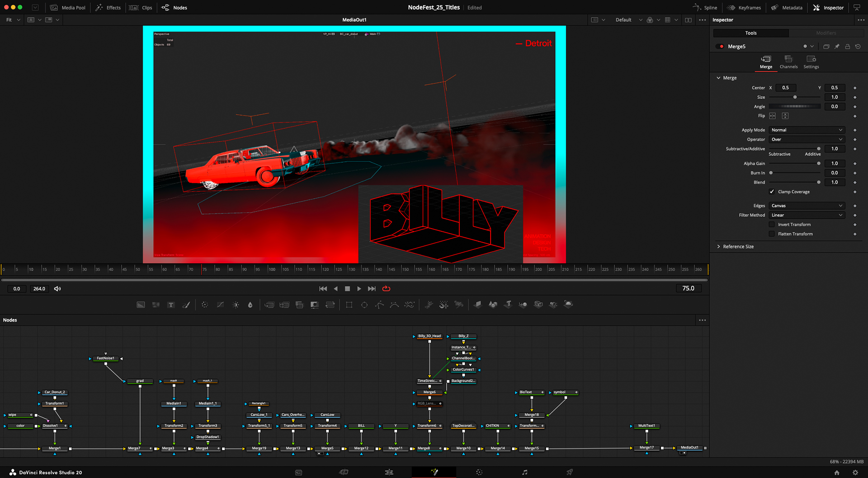Select the MediaOut1 node in the graph

click(x=690, y=448)
